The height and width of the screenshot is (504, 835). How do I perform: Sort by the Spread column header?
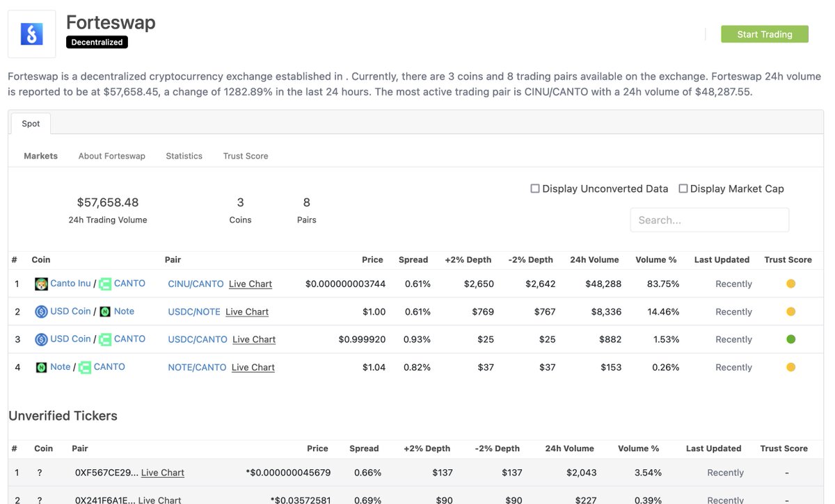pyautogui.click(x=413, y=260)
